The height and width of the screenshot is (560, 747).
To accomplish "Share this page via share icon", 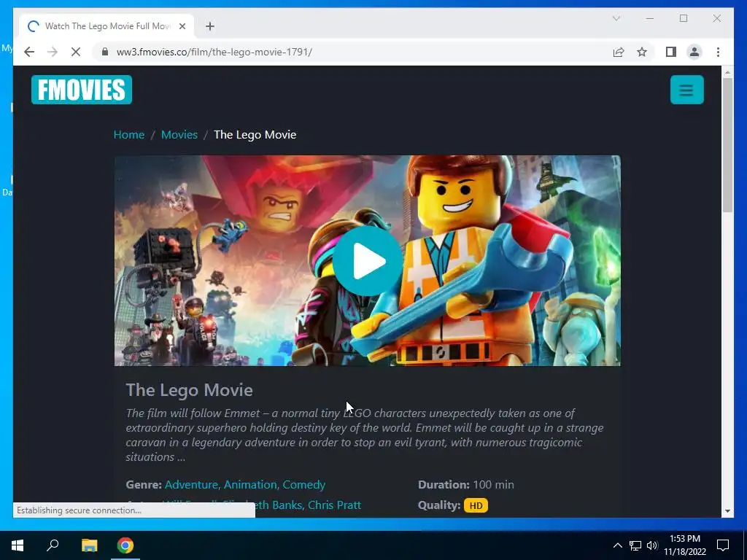I will pos(619,52).
